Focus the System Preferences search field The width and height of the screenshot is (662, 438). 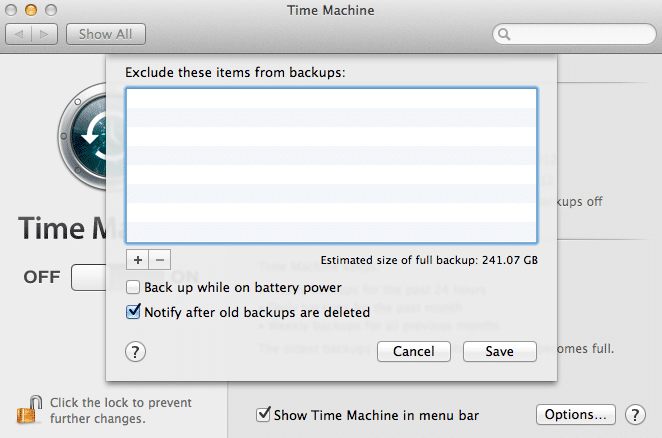[x=575, y=35]
